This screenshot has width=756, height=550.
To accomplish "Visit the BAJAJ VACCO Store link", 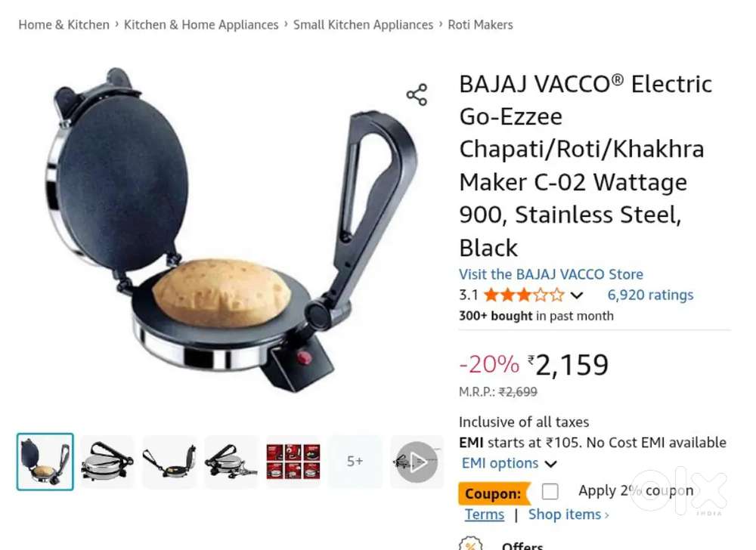I will coord(551,274).
